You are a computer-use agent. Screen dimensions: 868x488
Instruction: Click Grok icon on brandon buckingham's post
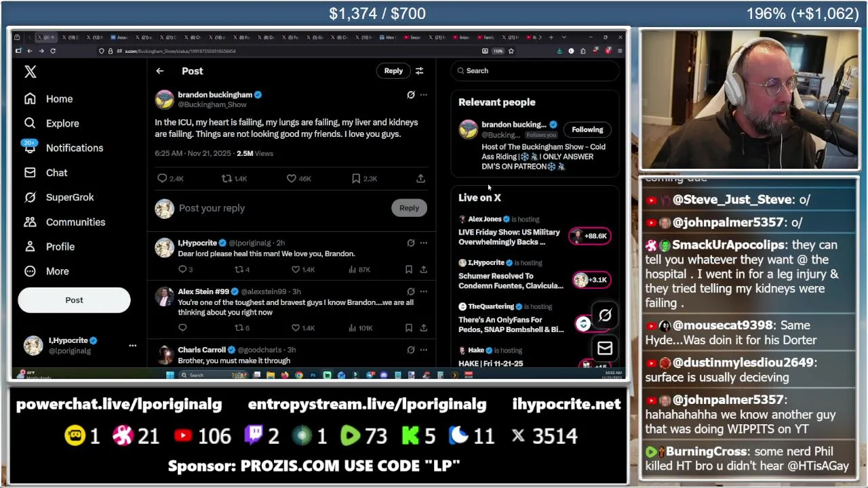click(x=411, y=95)
